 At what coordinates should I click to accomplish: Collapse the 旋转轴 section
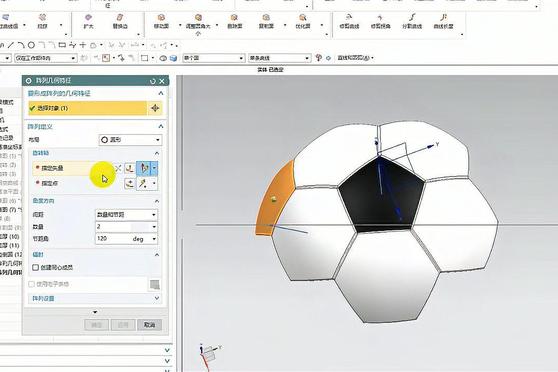[157, 153]
